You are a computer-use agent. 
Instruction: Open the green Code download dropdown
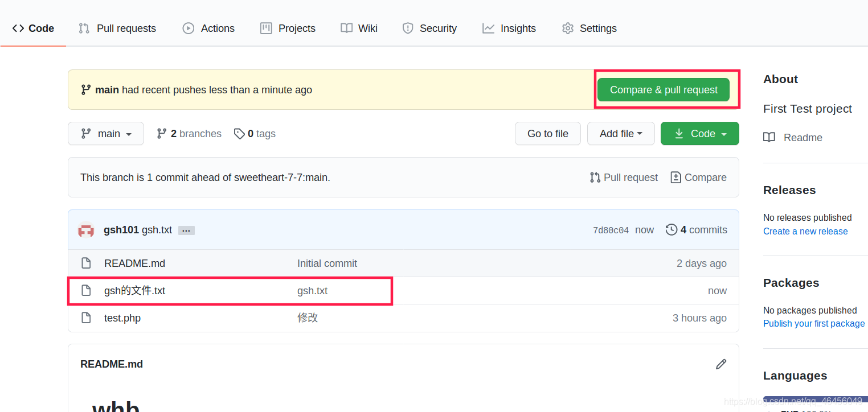click(700, 134)
